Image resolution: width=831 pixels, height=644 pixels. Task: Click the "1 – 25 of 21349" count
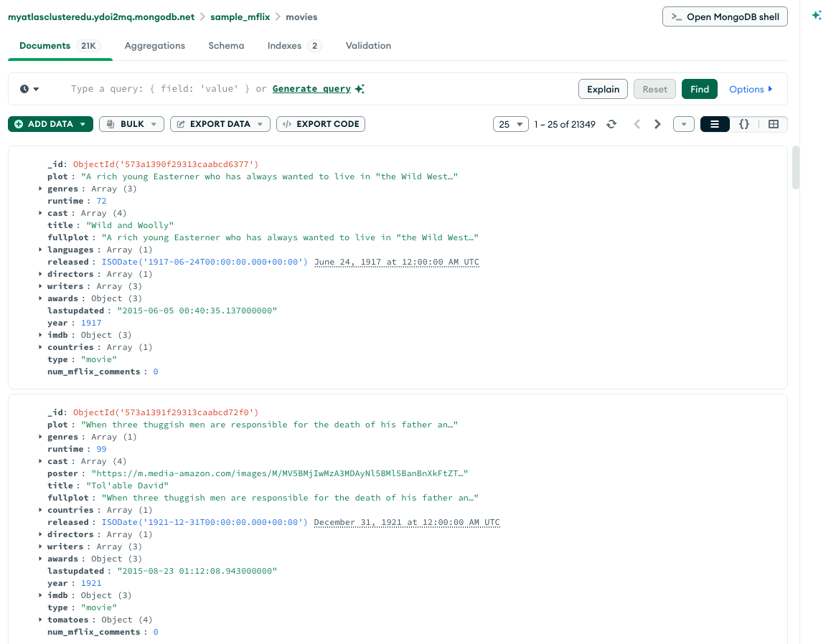point(565,124)
